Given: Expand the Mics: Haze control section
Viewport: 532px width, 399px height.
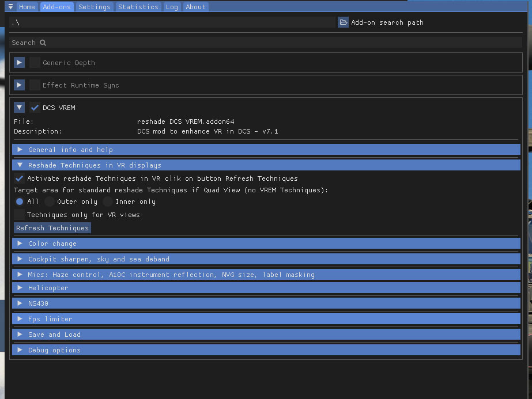Looking at the screenshot, I should (x=266, y=275).
